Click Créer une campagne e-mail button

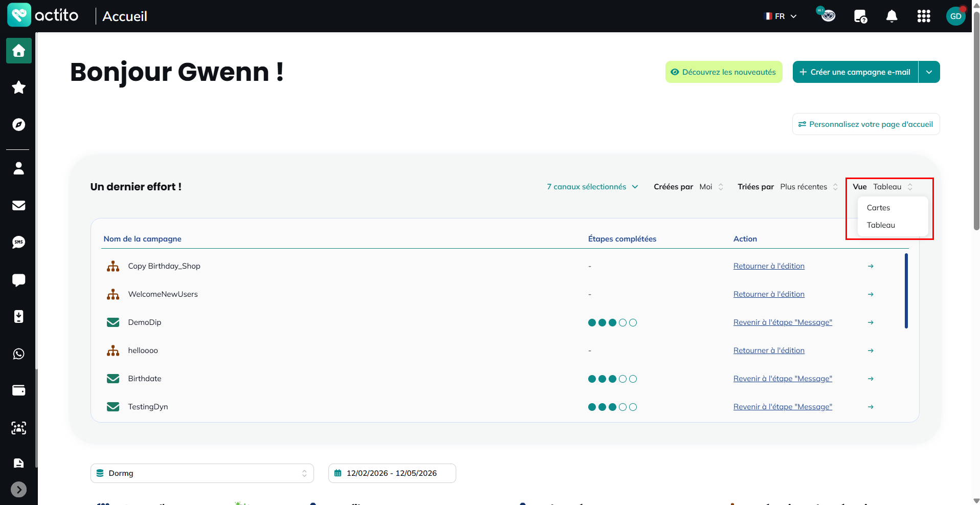click(856, 72)
